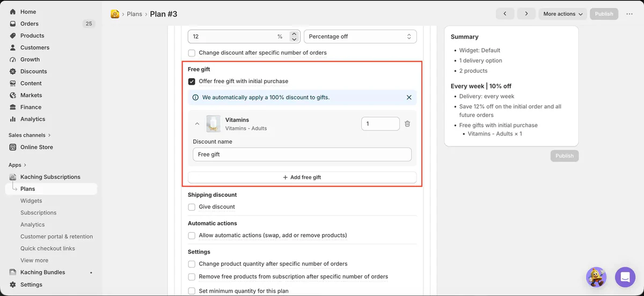The width and height of the screenshot is (644, 296).
Task: Click the Growth icon in sidebar
Action: tap(13, 60)
